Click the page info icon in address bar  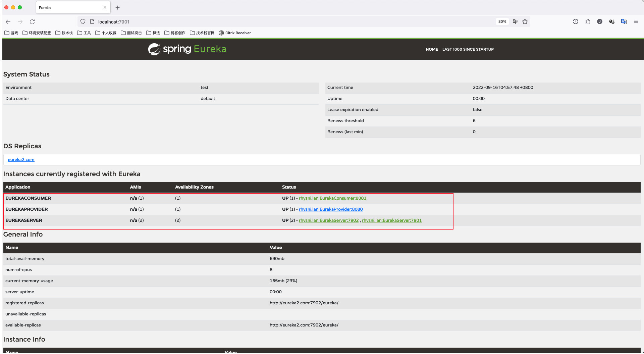coord(92,22)
